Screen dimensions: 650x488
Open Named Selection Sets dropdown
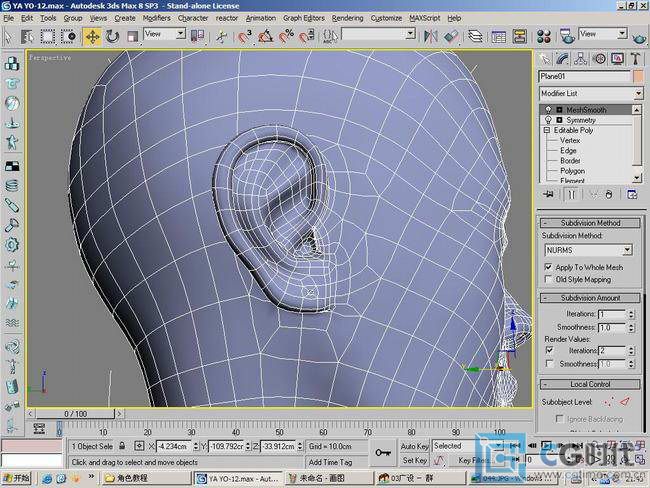[x=378, y=34]
